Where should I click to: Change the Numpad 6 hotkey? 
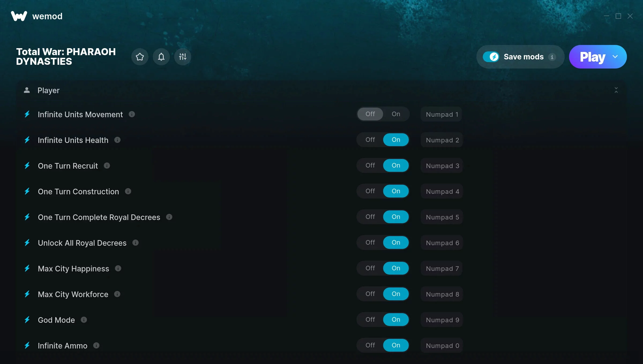point(442,243)
